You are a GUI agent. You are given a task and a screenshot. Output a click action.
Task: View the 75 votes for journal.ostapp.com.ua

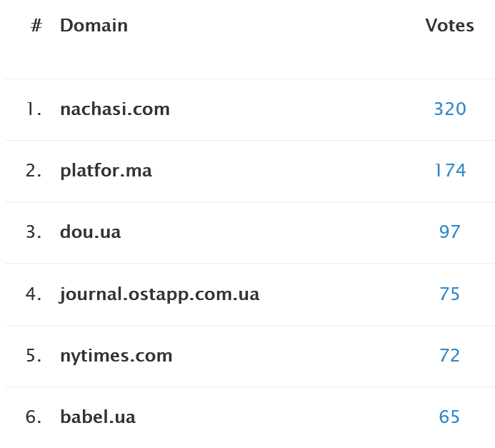click(449, 294)
